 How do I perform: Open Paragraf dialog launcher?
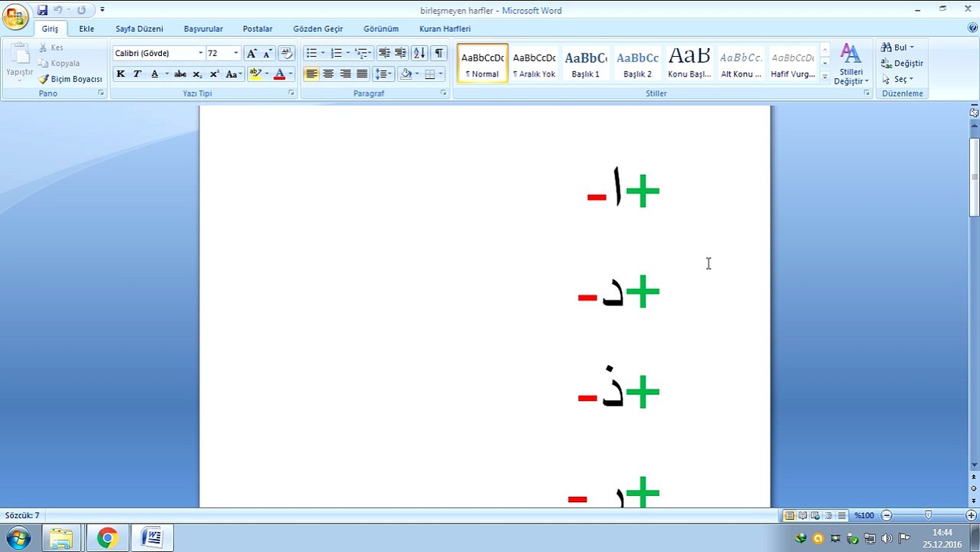[443, 93]
